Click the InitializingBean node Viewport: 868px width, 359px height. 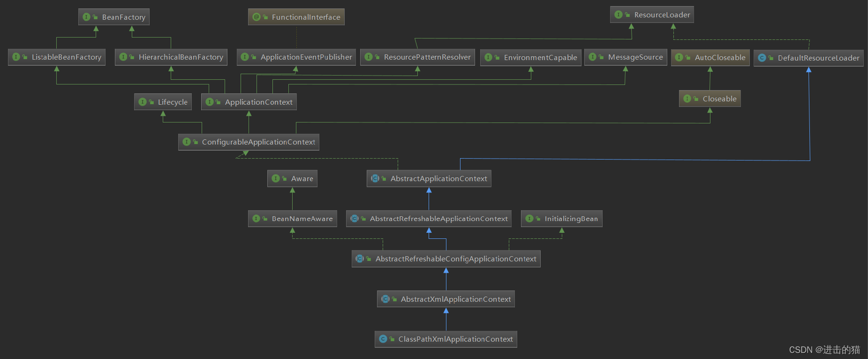tap(562, 219)
